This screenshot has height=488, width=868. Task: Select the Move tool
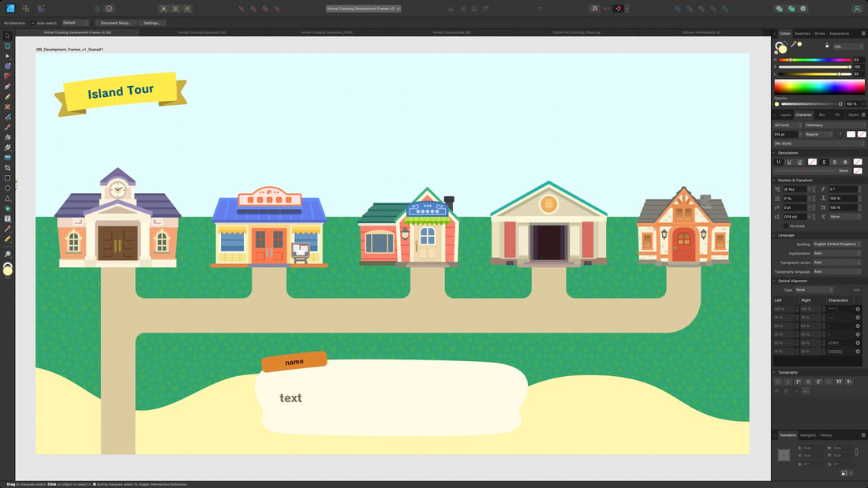pyautogui.click(x=8, y=36)
